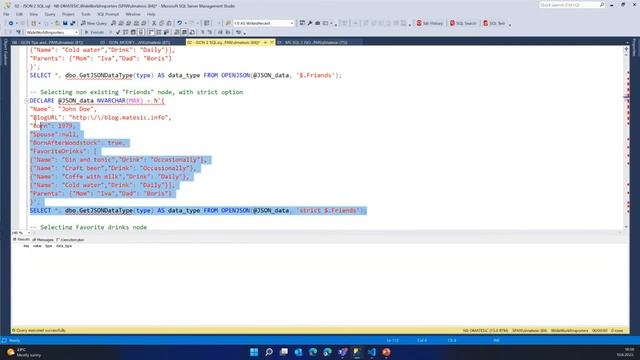Launch SQL Search from the toolbar

pos(463,23)
